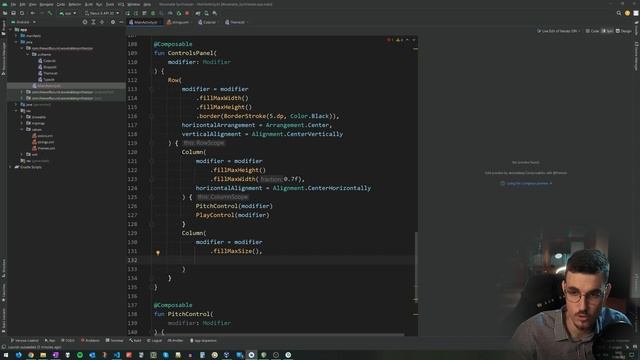The image size is (640, 360).
Task: Click the compose preview help link
Action: (527, 183)
